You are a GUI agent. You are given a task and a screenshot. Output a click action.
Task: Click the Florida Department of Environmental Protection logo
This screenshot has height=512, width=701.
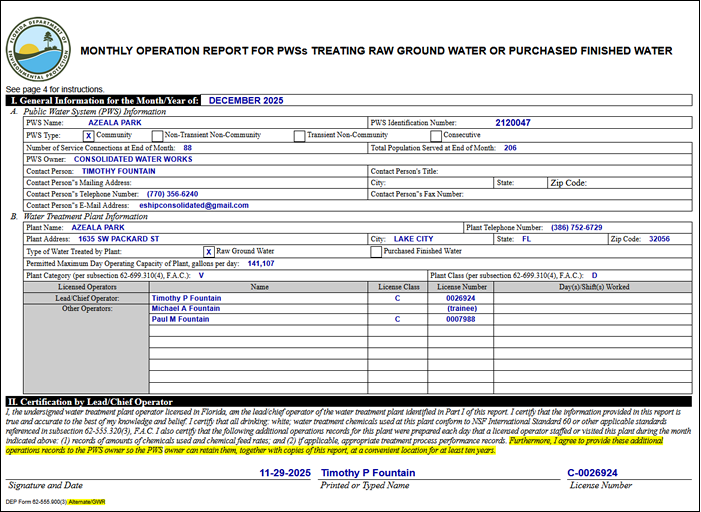(x=41, y=47)
